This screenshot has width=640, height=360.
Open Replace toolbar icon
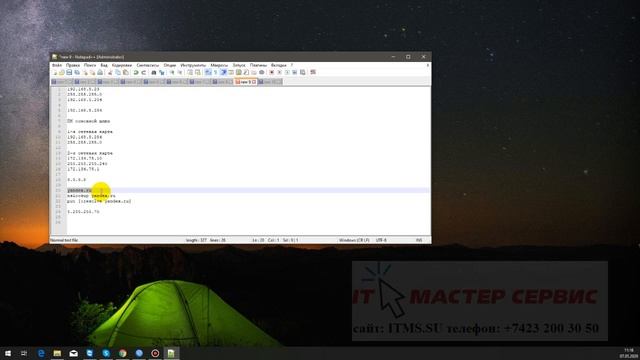162,72
